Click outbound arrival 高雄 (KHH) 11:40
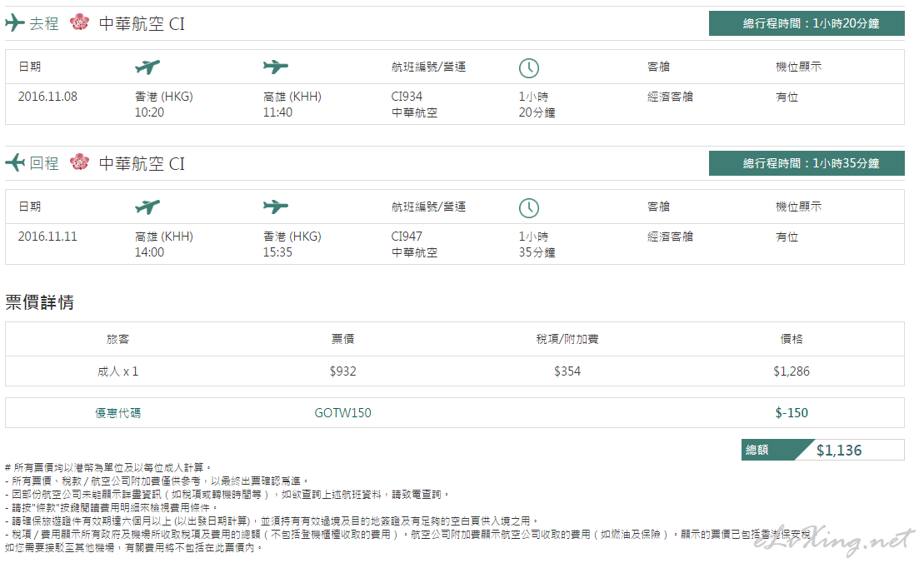 (292, 104)
